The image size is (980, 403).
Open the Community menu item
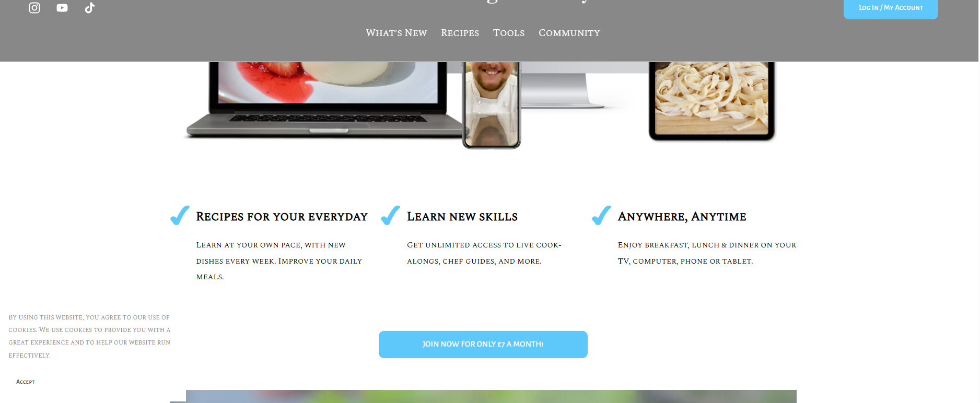click(x=569, y=33)
